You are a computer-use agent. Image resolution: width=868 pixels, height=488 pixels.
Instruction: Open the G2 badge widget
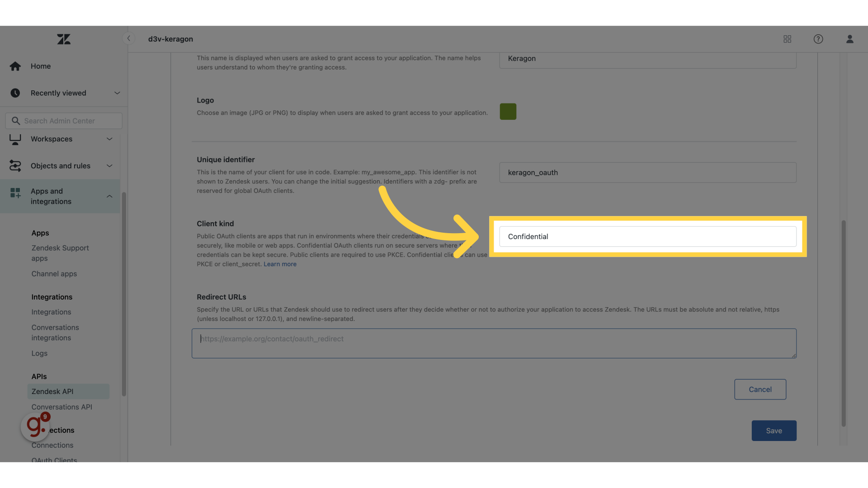(x=35, y=427)
